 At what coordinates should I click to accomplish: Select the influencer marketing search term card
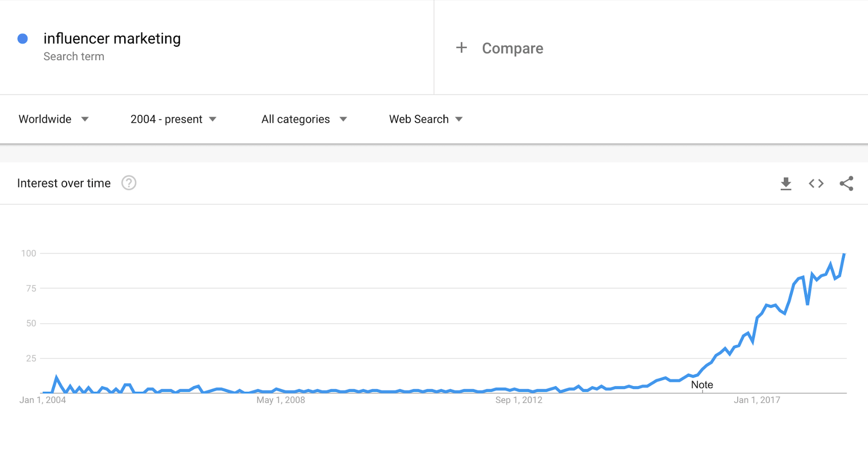click(x=112, y=38)
